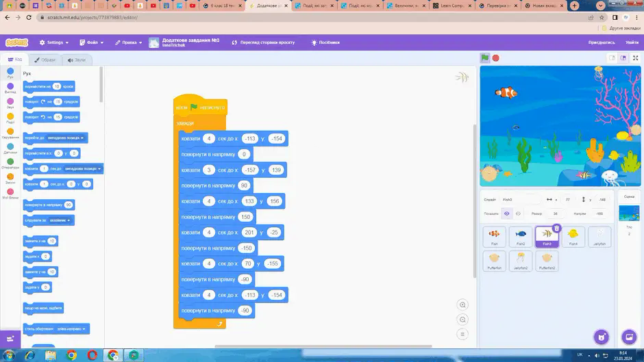The height and width of the screenshot is (362, 644).
Task: Open the choose a sprite button
Action: point(602,337)
